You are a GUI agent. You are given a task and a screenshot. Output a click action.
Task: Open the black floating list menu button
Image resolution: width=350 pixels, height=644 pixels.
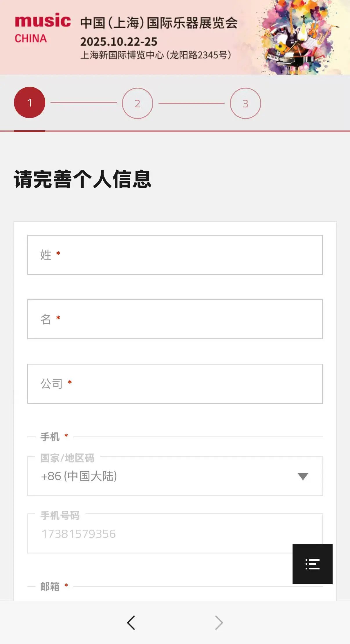click(x=312, y=564)
